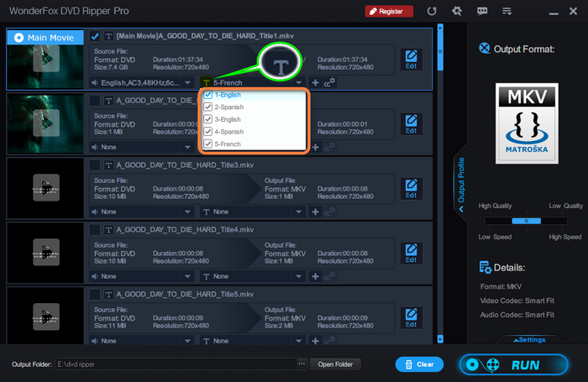This screenshot has width=588, height=382.
Task: Toggle 5-French subtitle checkbox
Action: click(x=208, y=144)
